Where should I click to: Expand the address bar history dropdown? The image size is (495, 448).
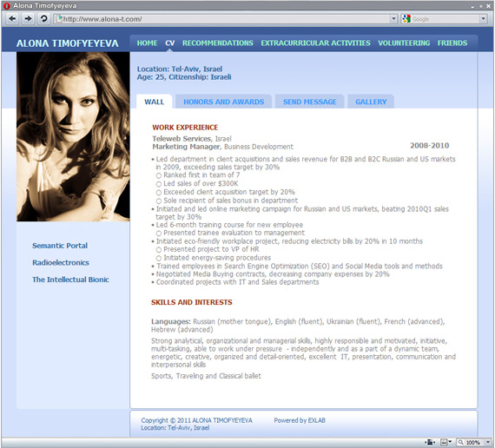[393, 18]
